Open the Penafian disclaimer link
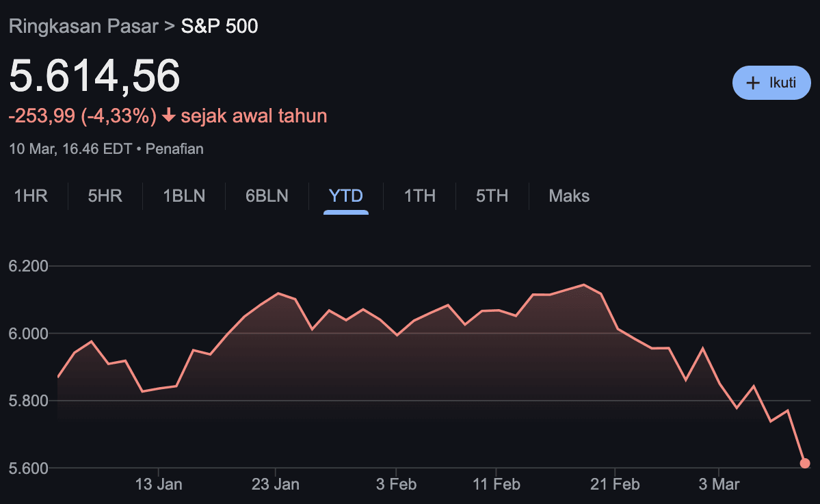The image size is (820, 504). click(x=174, y=148)
